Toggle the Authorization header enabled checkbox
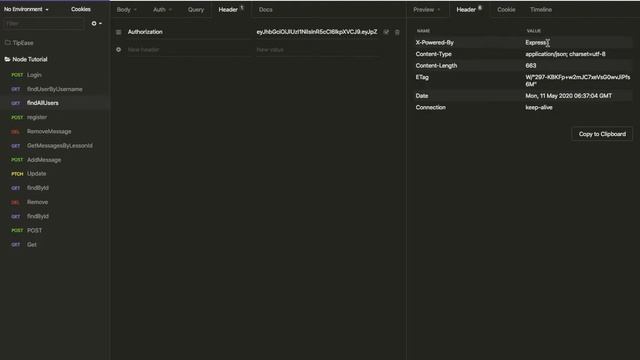The image size is (640, 360). 386,32
